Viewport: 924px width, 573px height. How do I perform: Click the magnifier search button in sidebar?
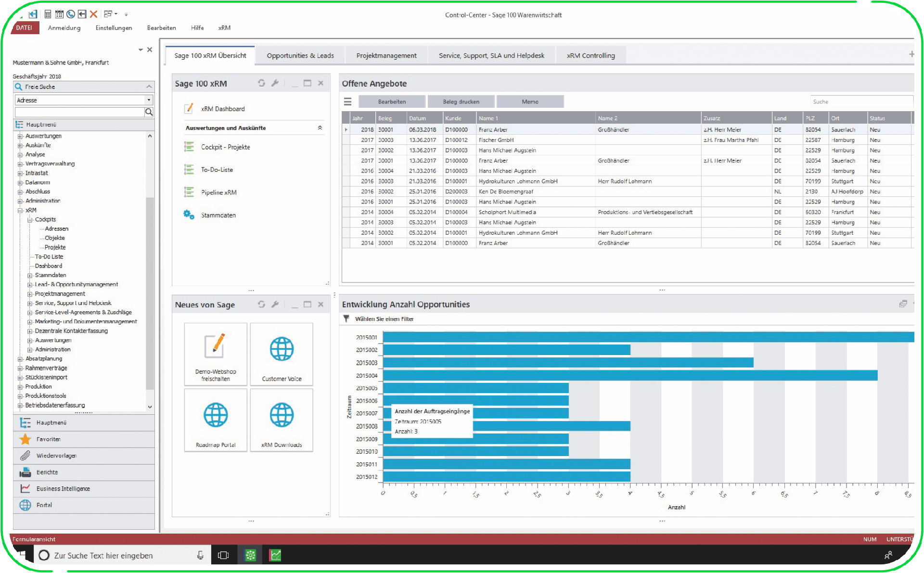tap(149, 112)
